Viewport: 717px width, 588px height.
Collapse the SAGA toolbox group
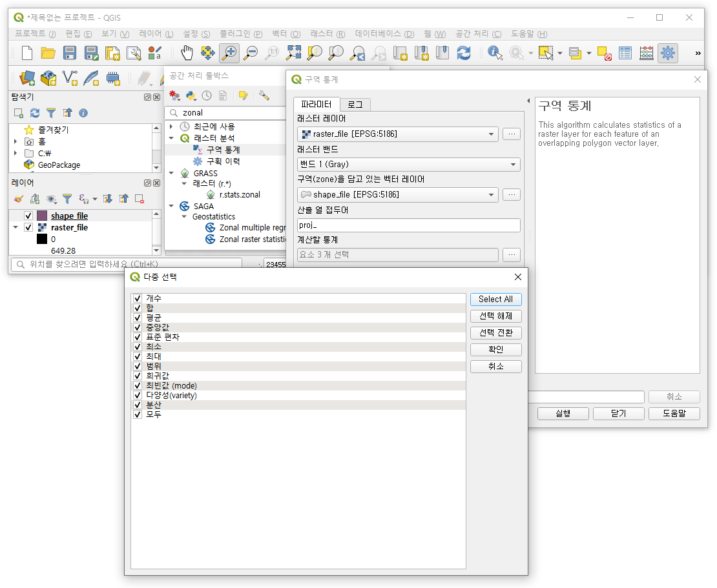171,206
